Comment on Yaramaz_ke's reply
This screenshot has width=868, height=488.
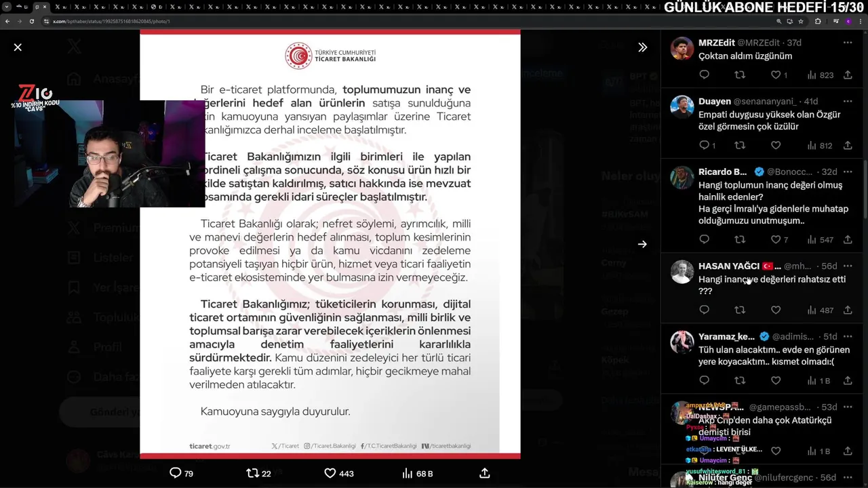(x=704, y=380)
